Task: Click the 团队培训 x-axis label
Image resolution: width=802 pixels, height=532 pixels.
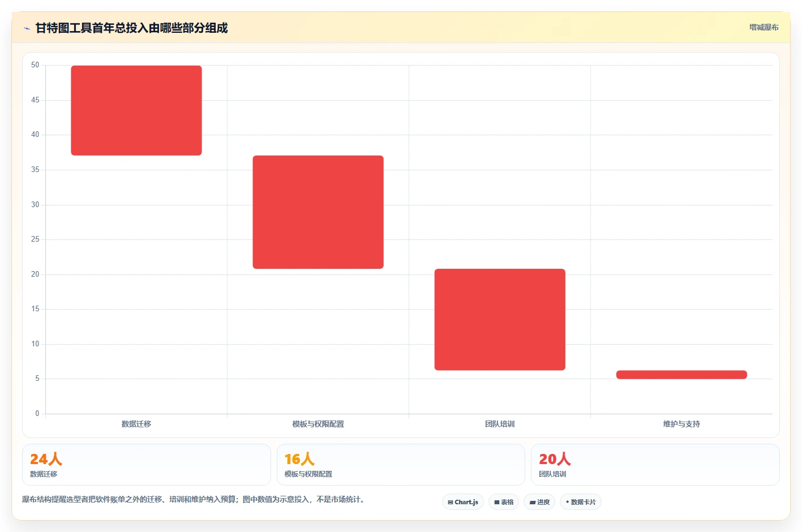Action: (500, 424)
